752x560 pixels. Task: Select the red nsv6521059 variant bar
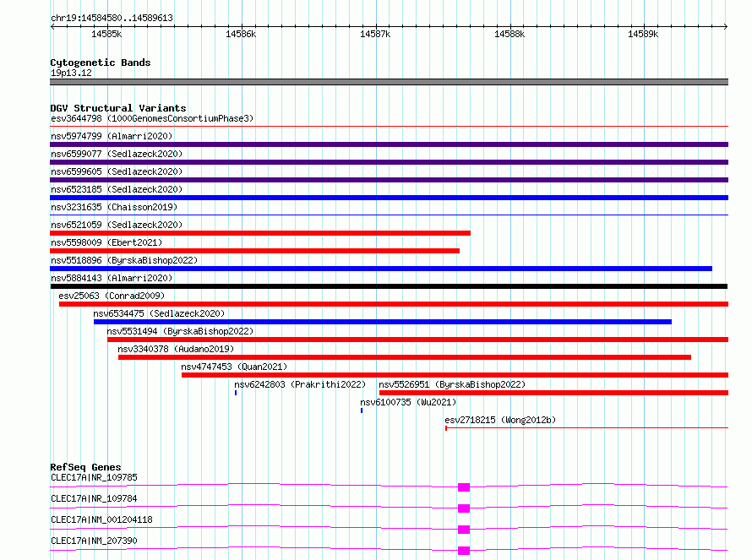(x=260, y=233)
